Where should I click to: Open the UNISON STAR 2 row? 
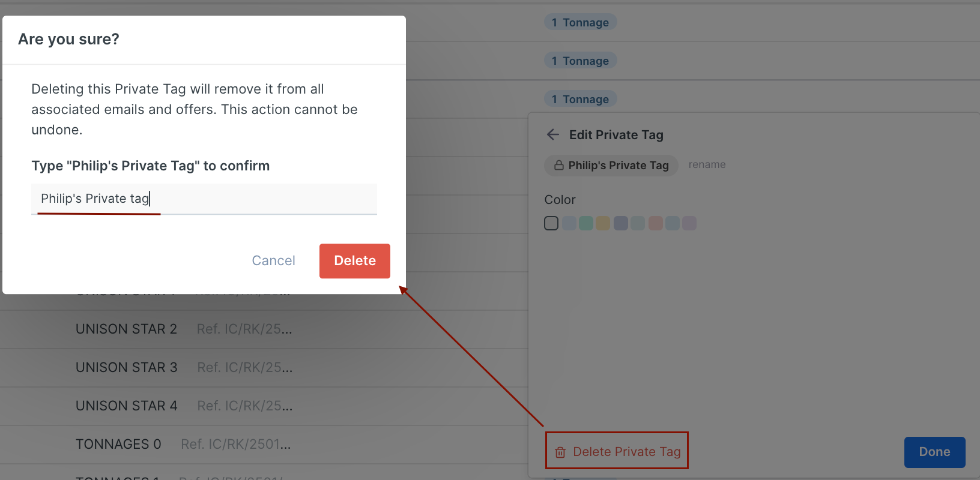(x=126, y=329)
